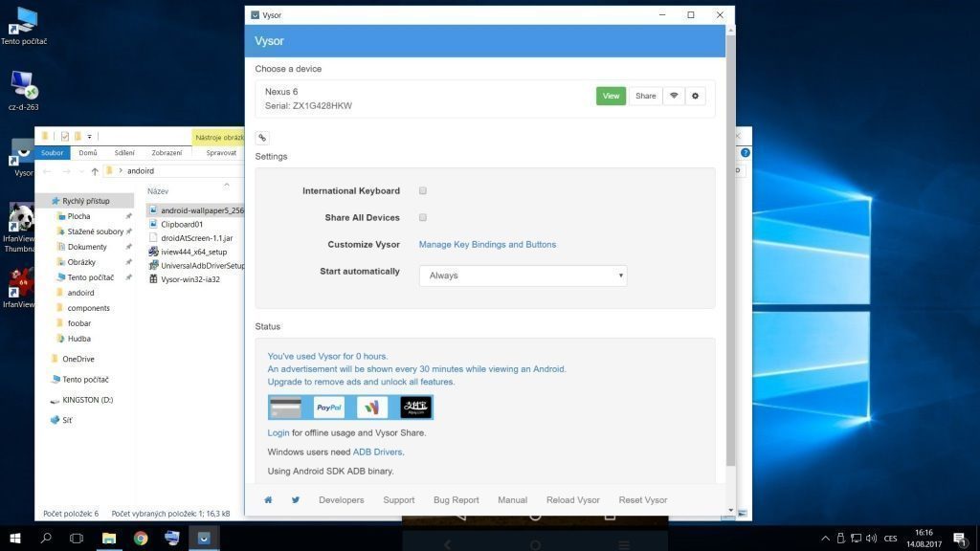The width and height of the screenshot is (980, 551).
Task: Click the Vysor window vertical scrollbar
Action: point(730,250)
